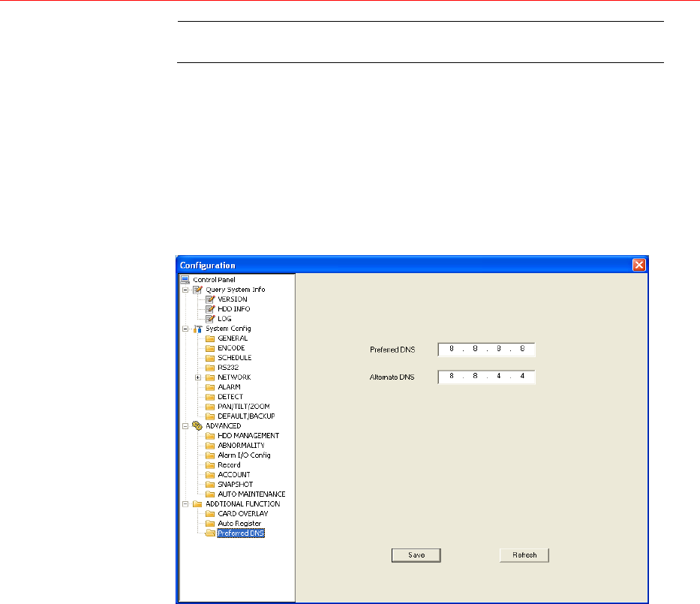The width and height of the screenshot is (700, 604).
Task: Click the GENERAL folder icon
Action: 210,338
